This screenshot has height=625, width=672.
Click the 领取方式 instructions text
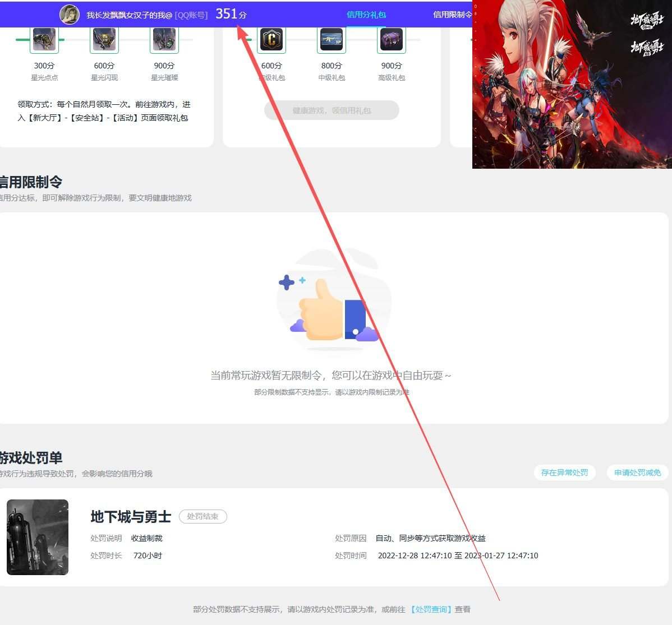(x=104, y=111)
